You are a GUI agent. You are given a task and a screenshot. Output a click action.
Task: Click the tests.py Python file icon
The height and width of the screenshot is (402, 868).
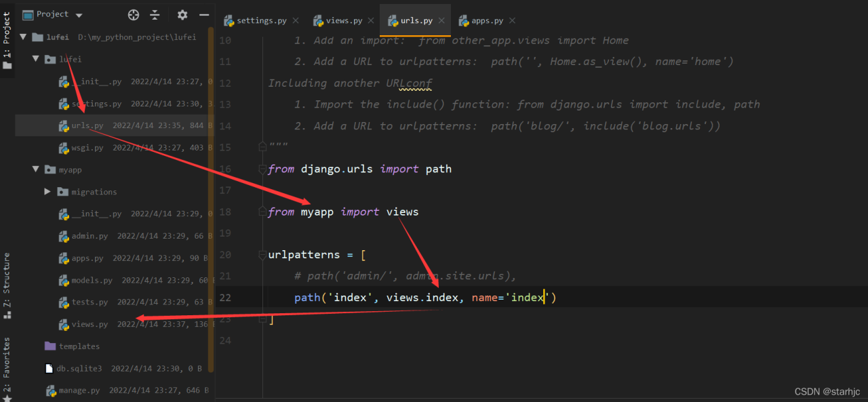64,302
